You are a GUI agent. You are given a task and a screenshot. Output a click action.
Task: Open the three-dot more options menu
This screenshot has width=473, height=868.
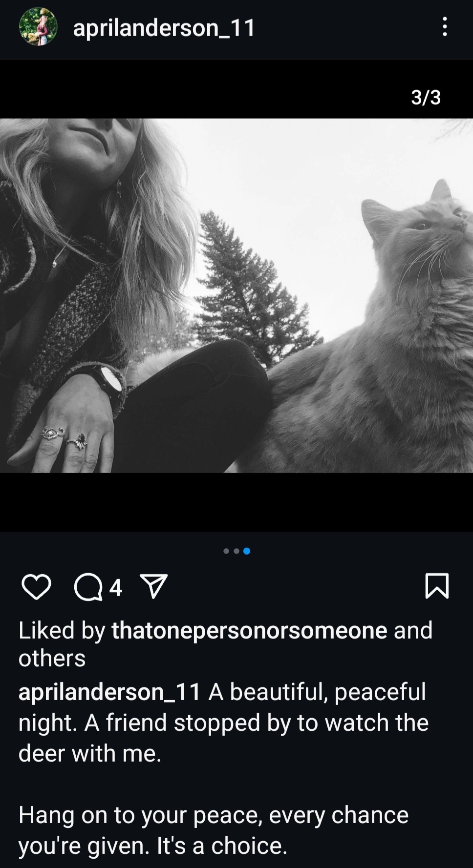pyautogui.click(x=445, y=26)
